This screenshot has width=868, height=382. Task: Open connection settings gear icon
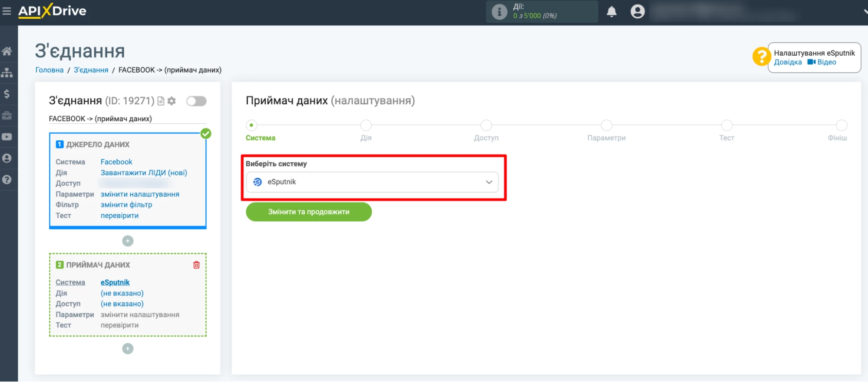coord(172,101)
